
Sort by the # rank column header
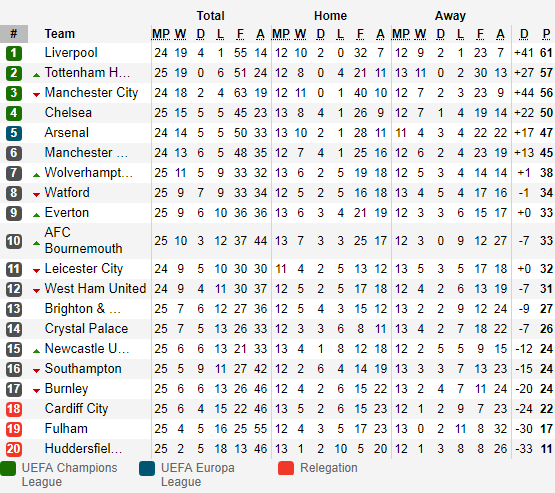click(14, 34)
